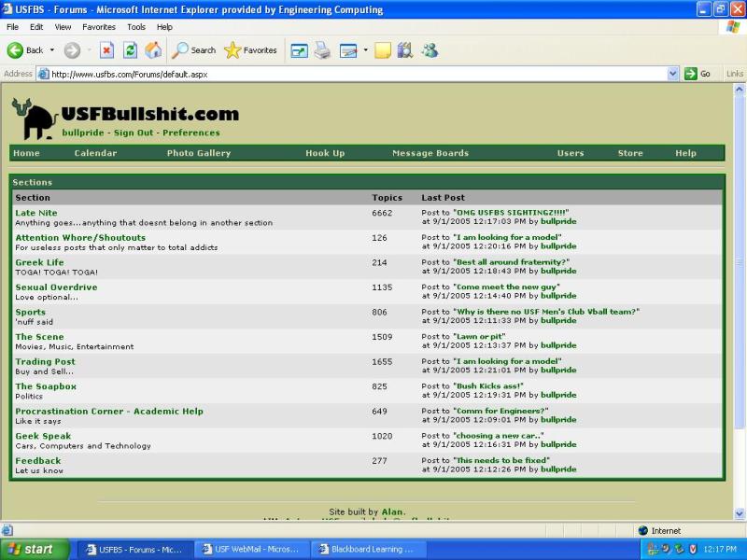This screenshot has width=747, height=560.
Task: Open the Store navigation item
Action: pyautogui.click(x=630, y=153)
